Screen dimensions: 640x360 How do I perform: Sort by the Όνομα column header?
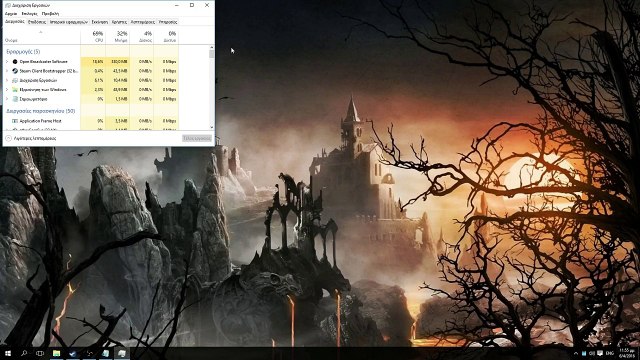(42, 36)
